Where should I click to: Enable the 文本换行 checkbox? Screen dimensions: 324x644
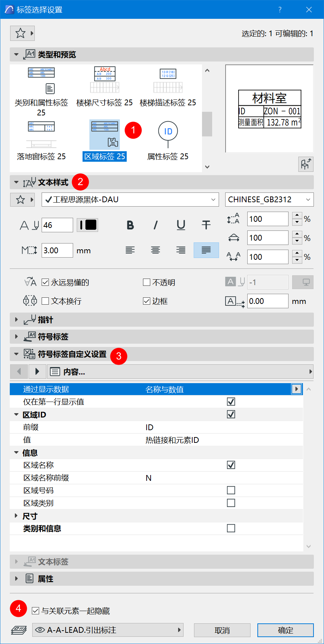[46, 301]
